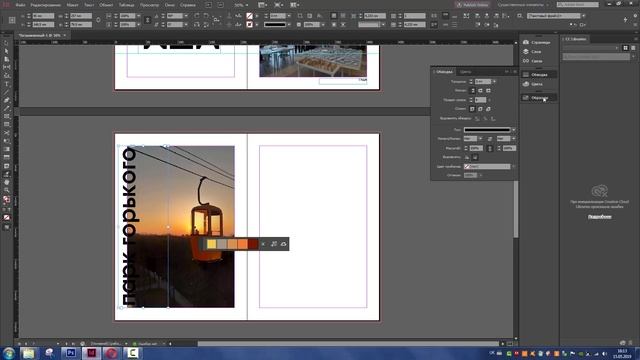640x360 pixels.
Task: Click the Подробнее link in CC Libraries
Action: (x=599, y=217)
